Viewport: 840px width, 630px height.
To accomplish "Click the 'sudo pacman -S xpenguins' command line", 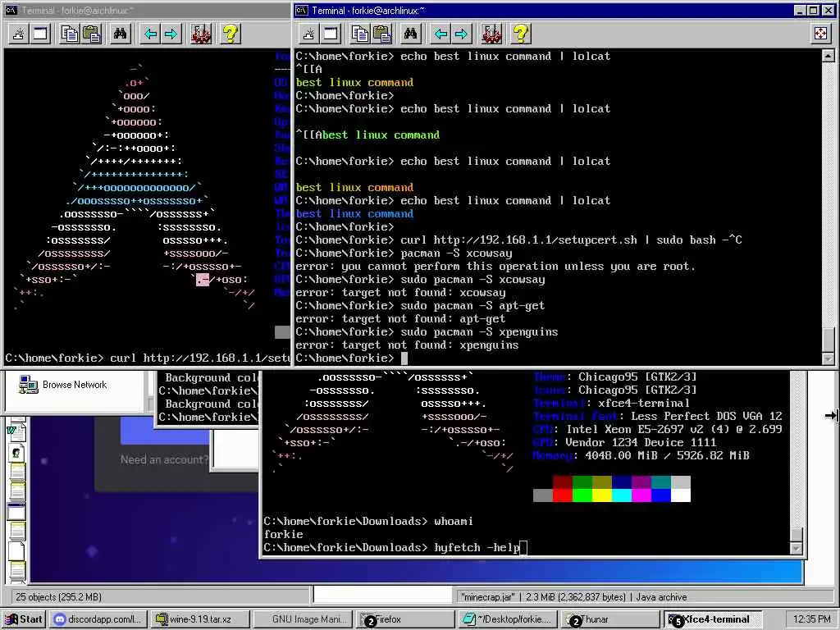I will coord(427,332).
